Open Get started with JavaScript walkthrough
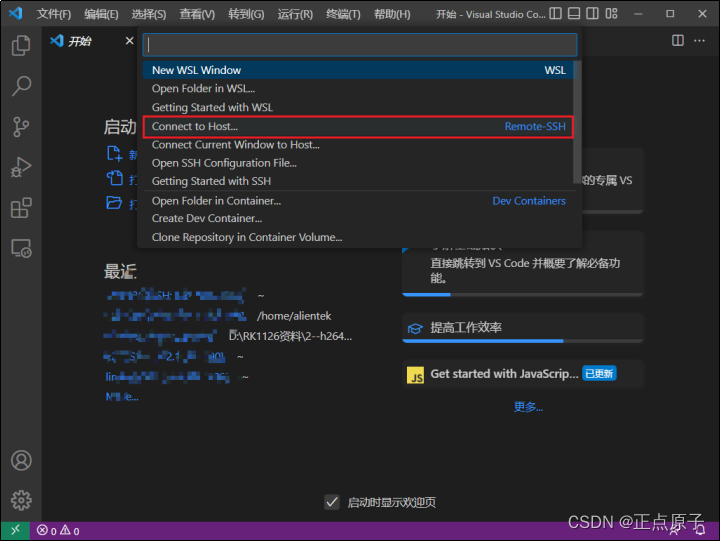This screenshot has width=721, height=541. coord(522,374)
